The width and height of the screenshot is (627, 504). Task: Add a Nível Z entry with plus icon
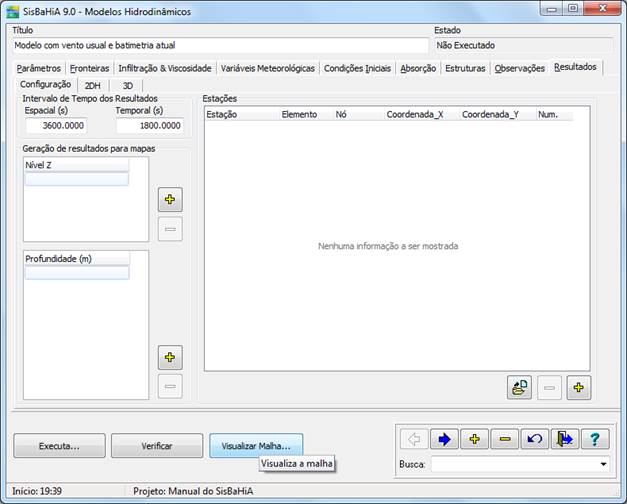[170, 199]
